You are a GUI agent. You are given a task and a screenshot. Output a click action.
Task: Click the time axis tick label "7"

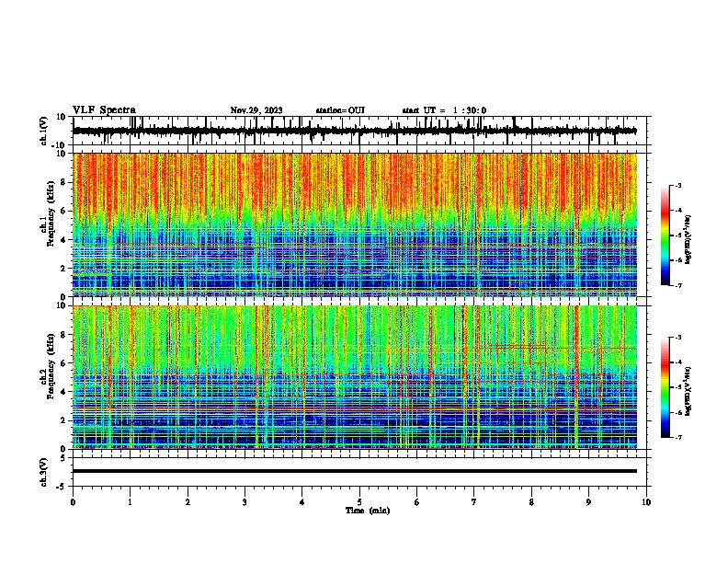point(474,502)
